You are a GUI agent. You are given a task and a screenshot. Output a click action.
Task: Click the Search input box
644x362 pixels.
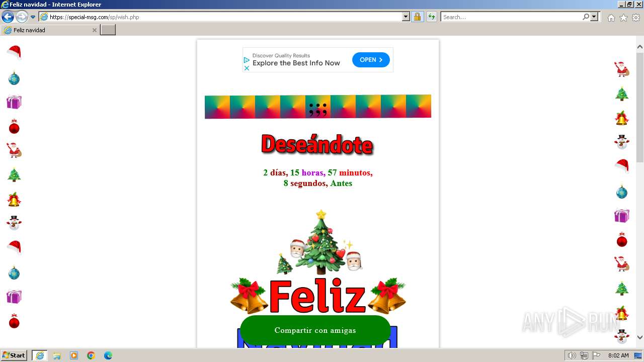point(511,17)
